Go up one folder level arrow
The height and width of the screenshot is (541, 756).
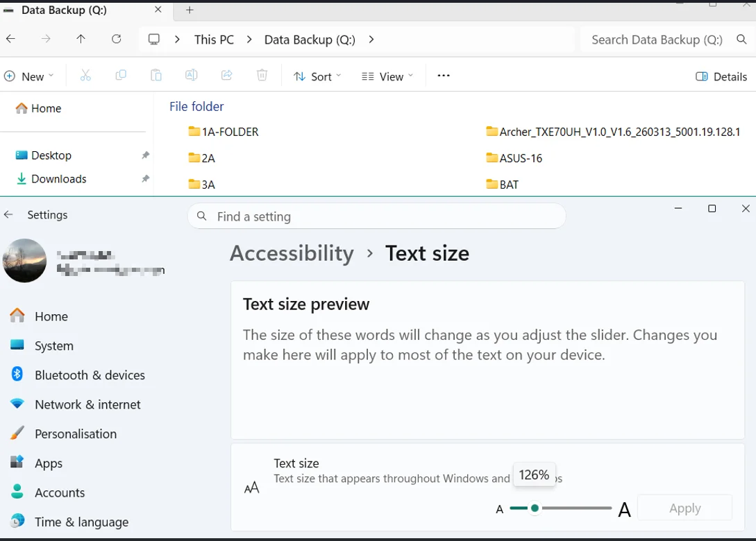[81, 39]
